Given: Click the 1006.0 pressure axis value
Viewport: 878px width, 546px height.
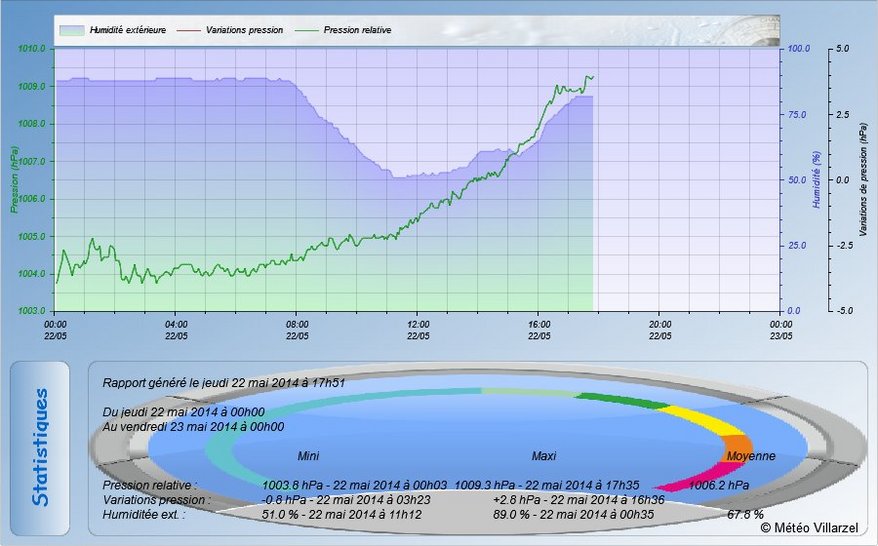Looking at the screenshot, I should pyautogui.click(x=32, y=199).
